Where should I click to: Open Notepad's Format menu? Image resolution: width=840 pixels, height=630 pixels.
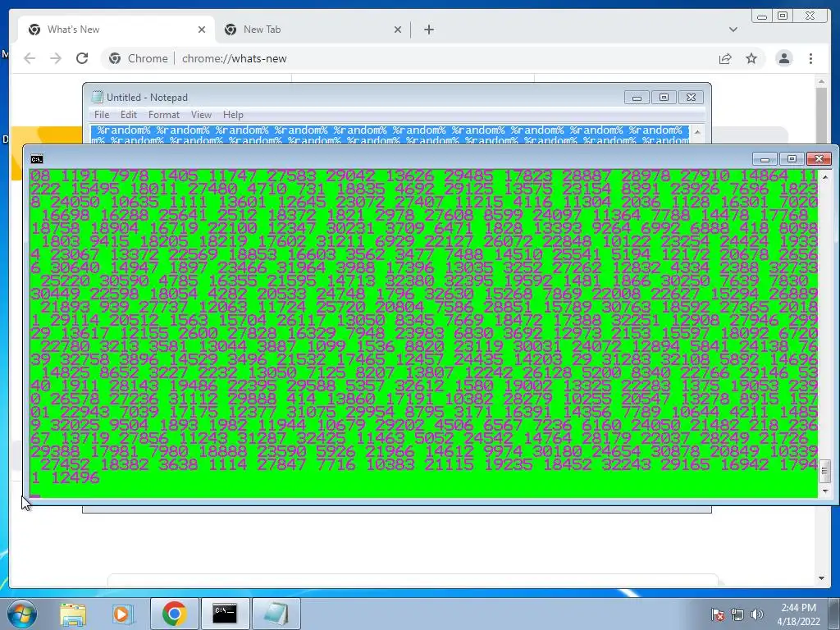pos(163,115)
